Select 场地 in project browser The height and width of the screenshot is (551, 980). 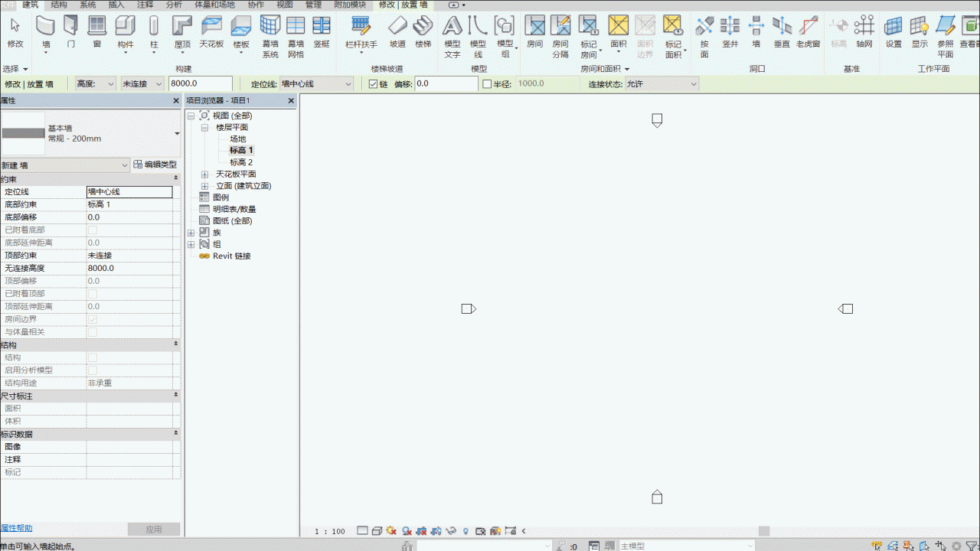[238, 139]
